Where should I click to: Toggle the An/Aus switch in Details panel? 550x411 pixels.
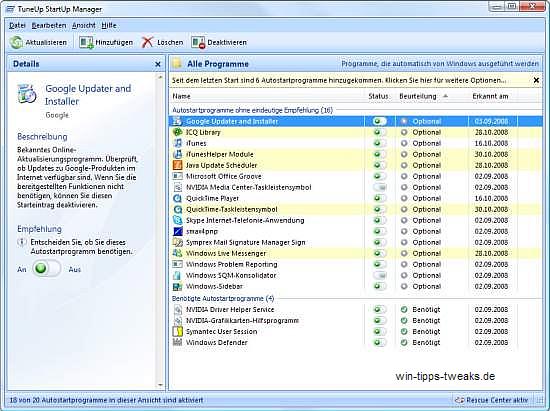(x=46, y=269)
